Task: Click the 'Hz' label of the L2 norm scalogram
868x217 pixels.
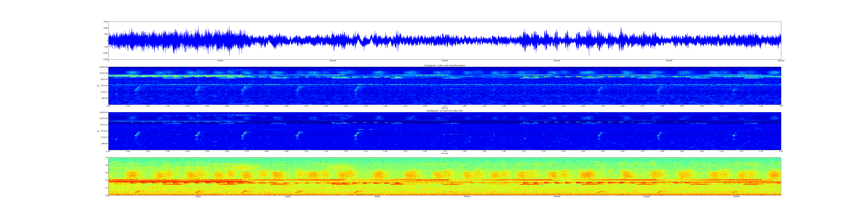Action: 98,131
